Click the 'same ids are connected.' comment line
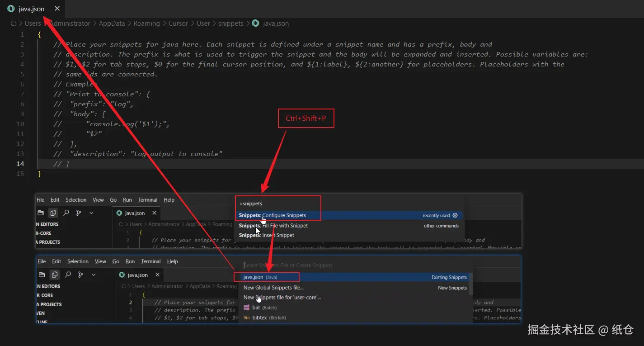This screenshot has height=346, width=644. click(105, 74)
